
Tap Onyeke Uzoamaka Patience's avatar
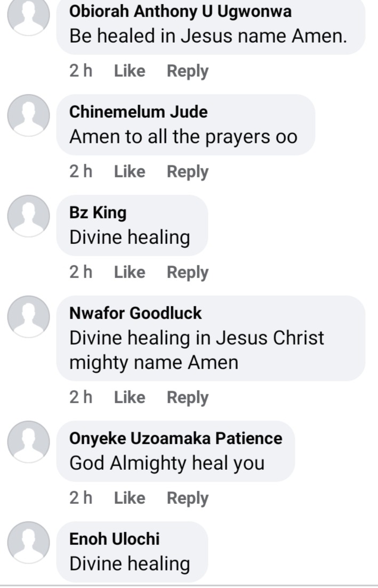[x=29, y=442]
